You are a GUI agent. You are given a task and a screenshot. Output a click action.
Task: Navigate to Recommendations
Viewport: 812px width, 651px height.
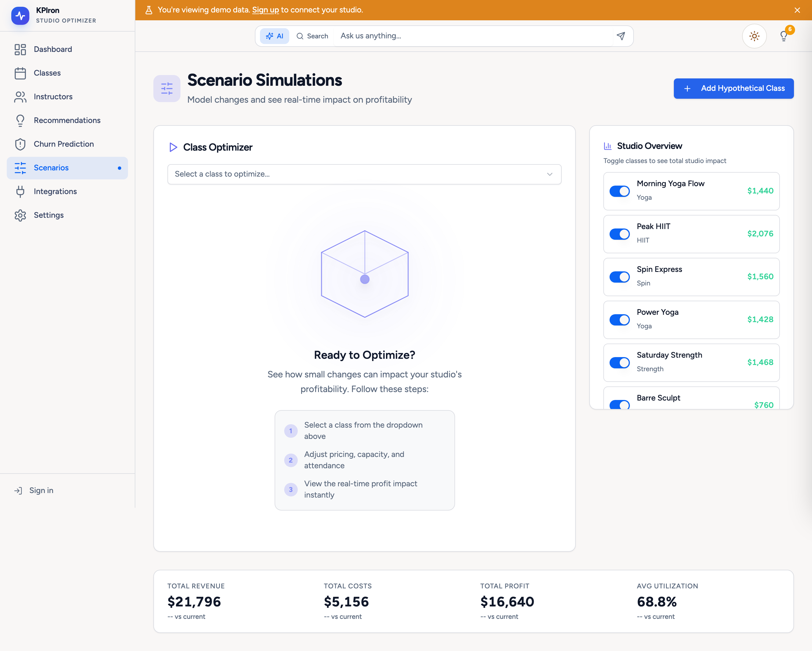tap(67, 120)
